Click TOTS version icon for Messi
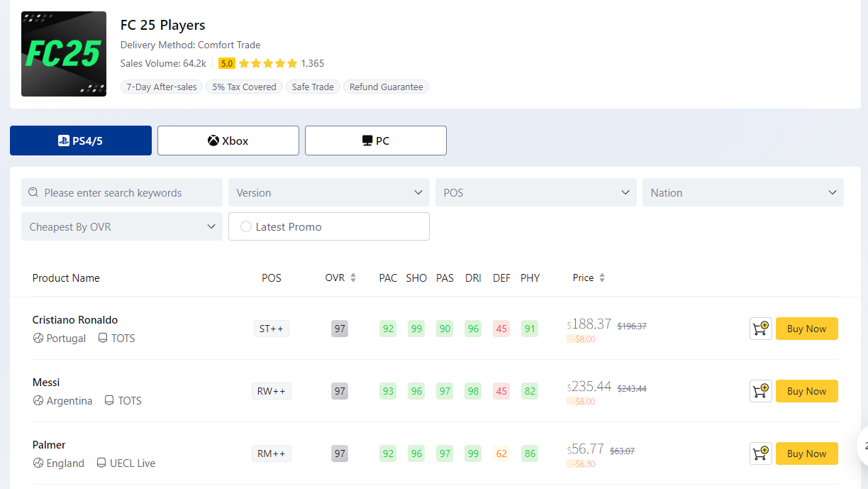Viewport: 868px width, 489px height. coord(109,401)
